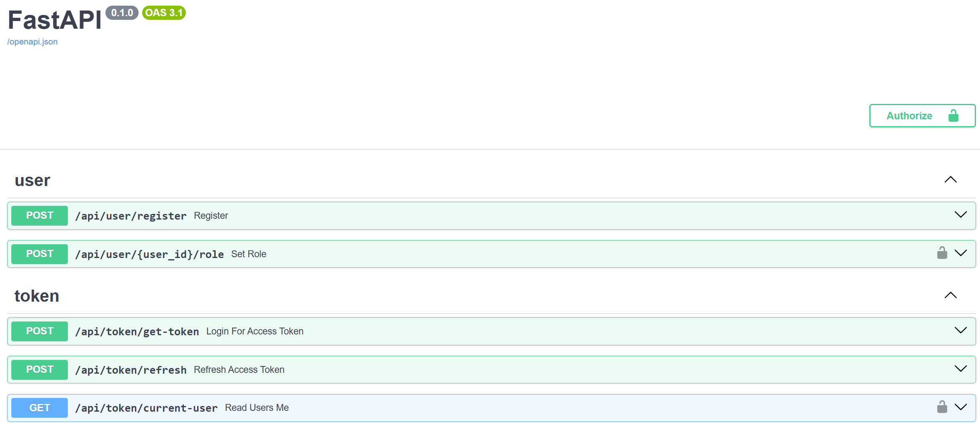
Task: Select the /api/user/register path text
Action: 131,216
